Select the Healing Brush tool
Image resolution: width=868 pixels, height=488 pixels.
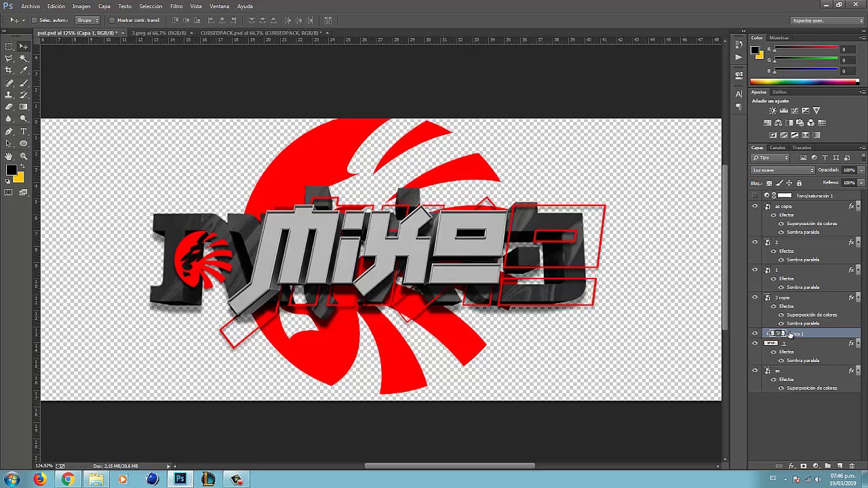click(9, 83)
